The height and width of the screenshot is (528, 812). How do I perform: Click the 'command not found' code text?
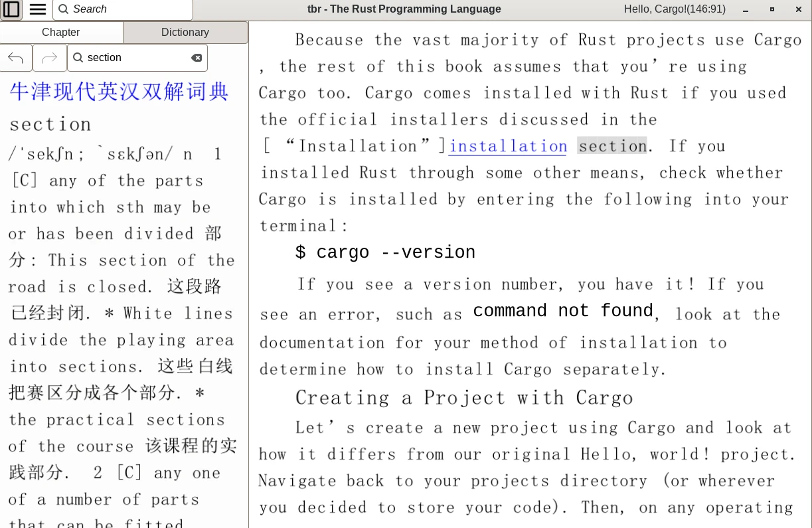tap(563, 311)
